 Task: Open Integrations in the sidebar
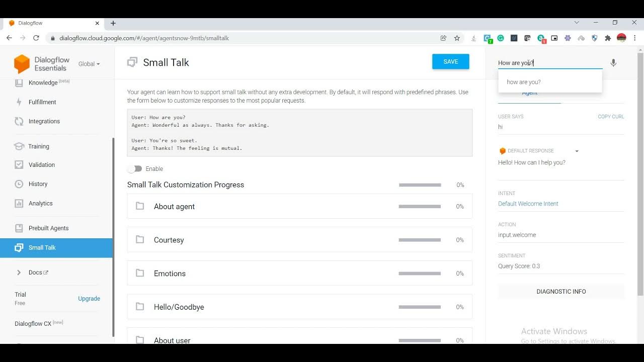pos(44,121)
